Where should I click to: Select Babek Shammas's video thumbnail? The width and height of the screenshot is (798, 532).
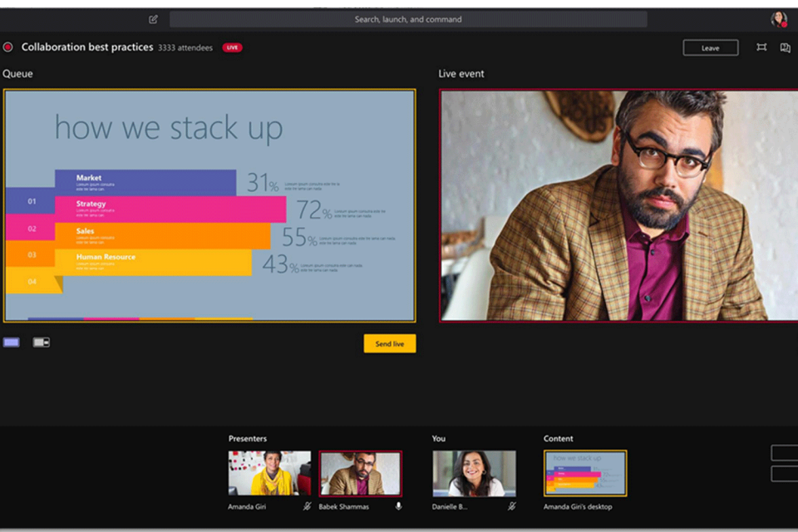pos(360,473)
